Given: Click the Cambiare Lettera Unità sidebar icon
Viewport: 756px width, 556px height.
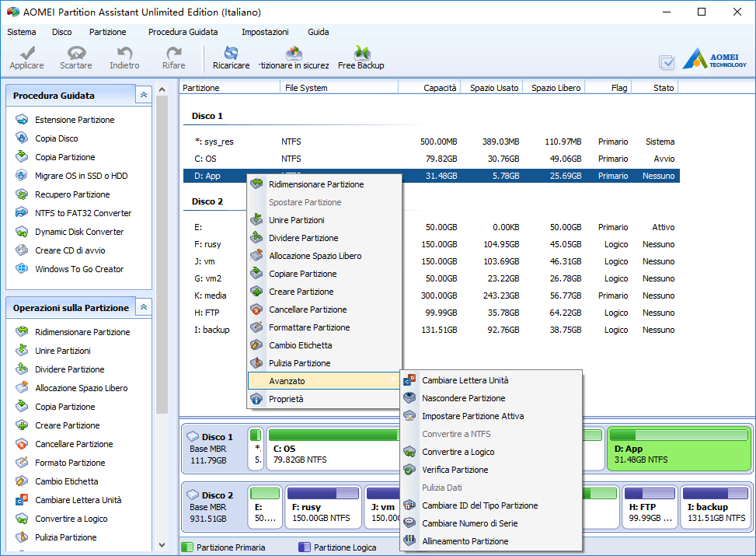Looking at the screenshot, I should 22,499.
